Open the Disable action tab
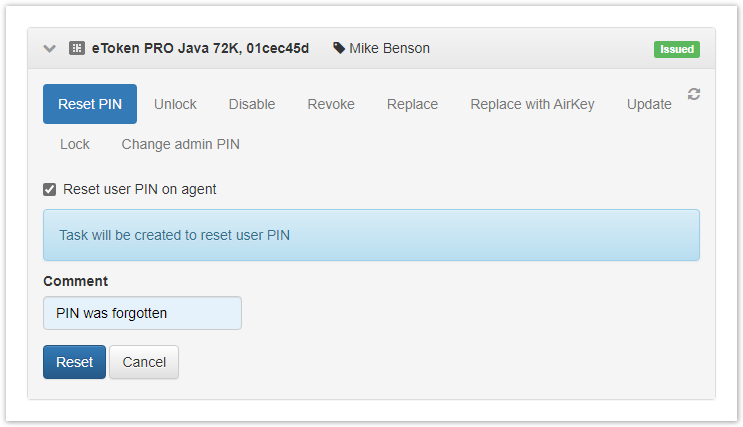This screenshot has width=743, height=427. click(x=252, y=104)
